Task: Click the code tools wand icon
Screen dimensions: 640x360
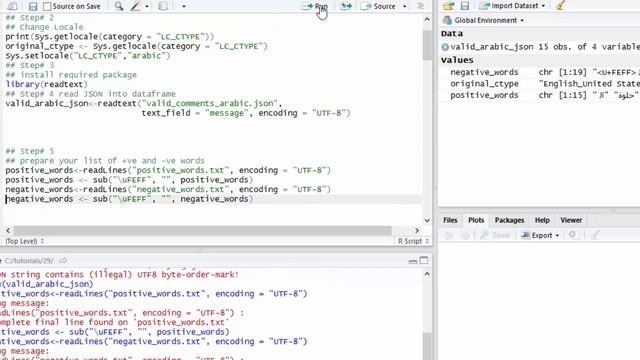Action: click(x=136, y=6)
